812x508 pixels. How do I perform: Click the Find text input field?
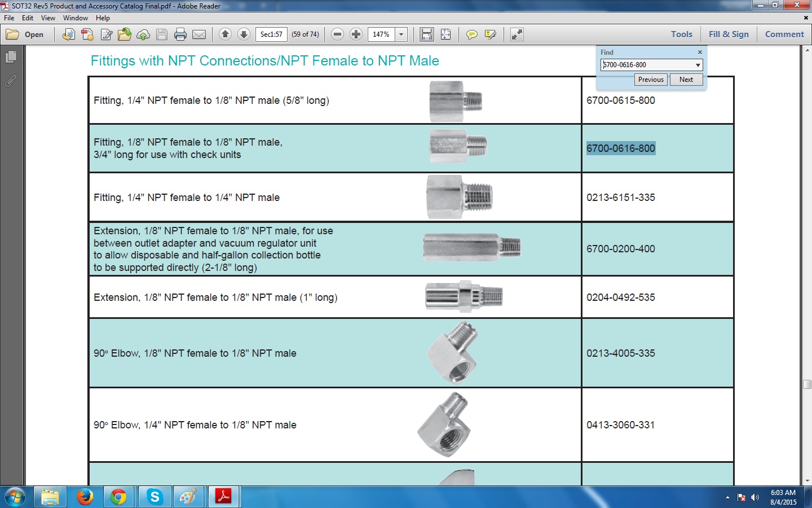point(647,65)
